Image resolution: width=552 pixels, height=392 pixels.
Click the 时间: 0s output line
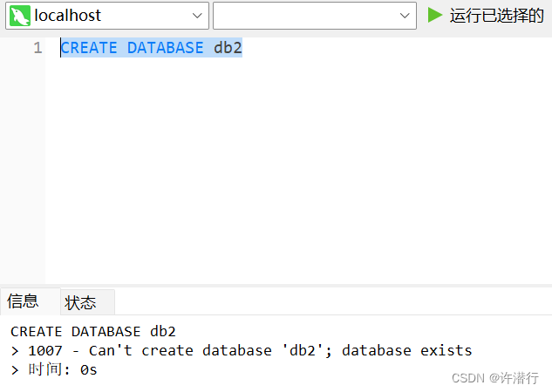[x=54, y=369]
